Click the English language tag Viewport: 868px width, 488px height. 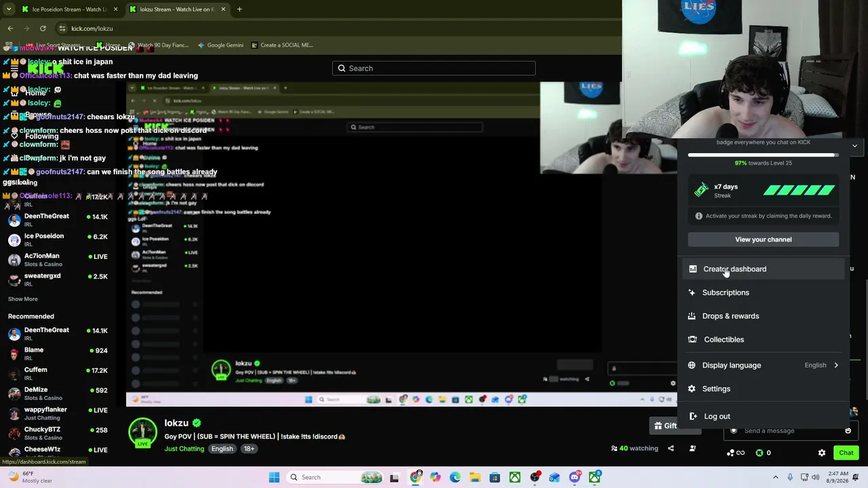pos(222,449)
